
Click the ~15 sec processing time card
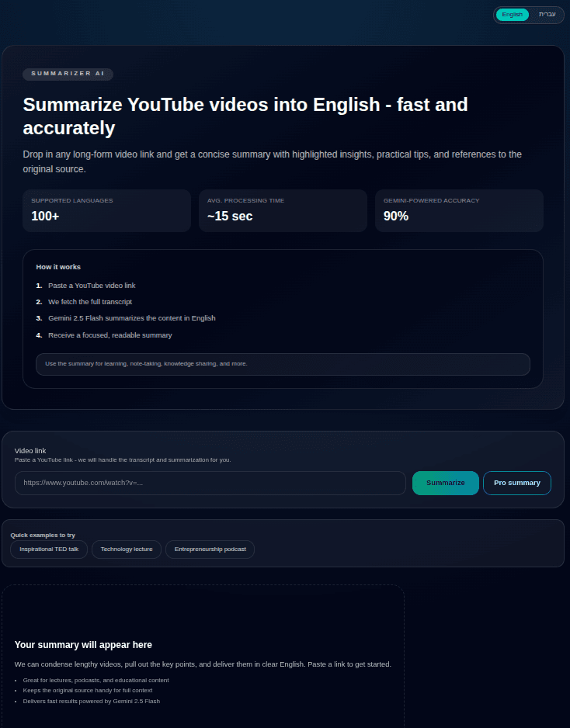pos(283,210)
